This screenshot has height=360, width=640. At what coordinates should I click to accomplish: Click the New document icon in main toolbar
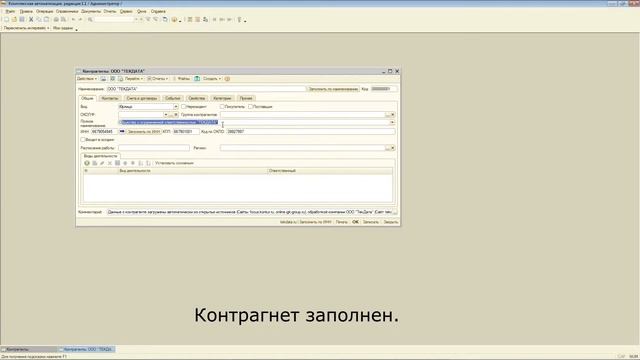pos(6,20)
